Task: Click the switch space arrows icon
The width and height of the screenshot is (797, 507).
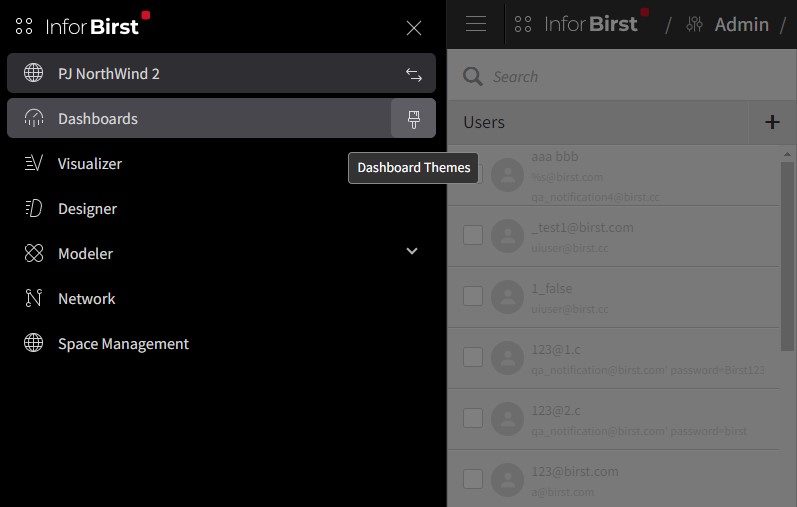Action: point(413,74)
